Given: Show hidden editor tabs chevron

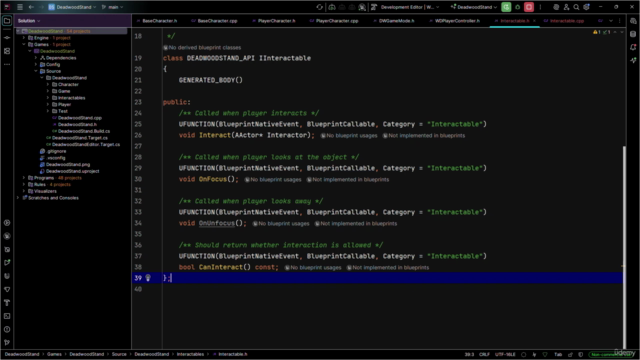Looking at the screenshot, I should pyautogui.click(x=611, y=21).
